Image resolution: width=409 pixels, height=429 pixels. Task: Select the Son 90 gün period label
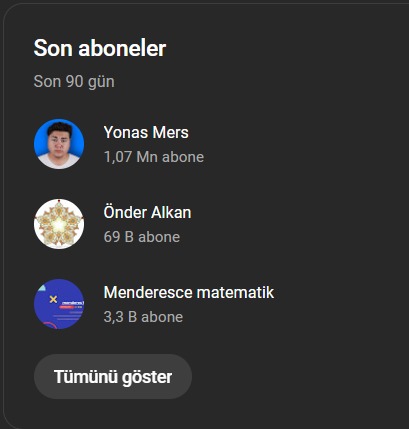pos(74,82)
